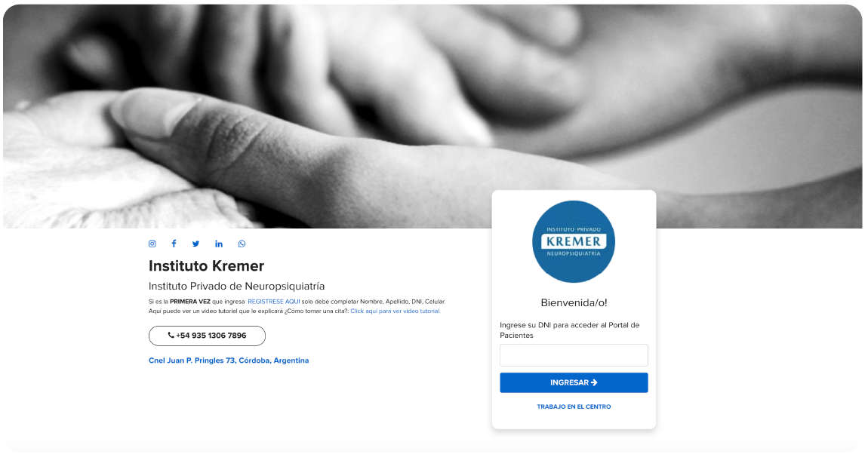Image resolution: width=868 pixels, height=457 pixels.
Task: Open the Facebook page icon
Action: click(174, 244)
